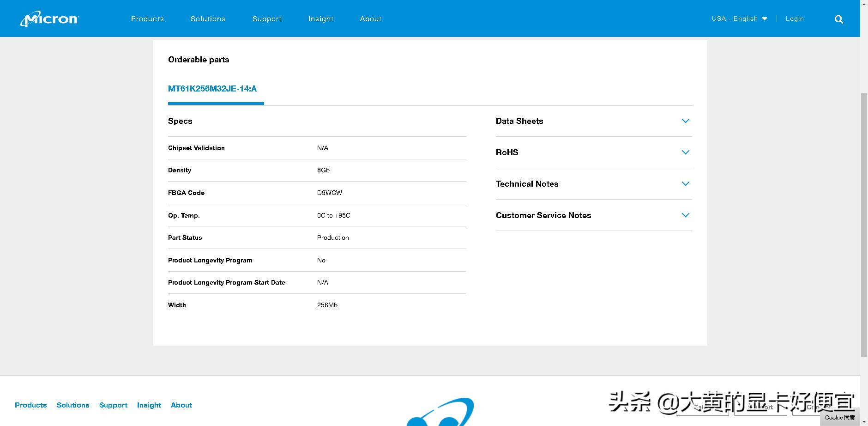Screen dimensions: 868x426
Task: Open the search magnifier icon
Action: click(839, 19)
